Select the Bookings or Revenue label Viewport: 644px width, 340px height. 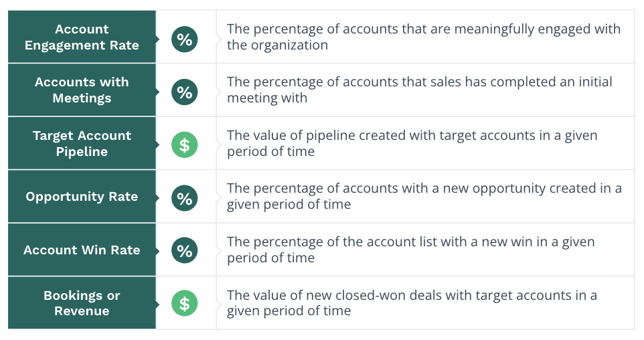(82, 303)
